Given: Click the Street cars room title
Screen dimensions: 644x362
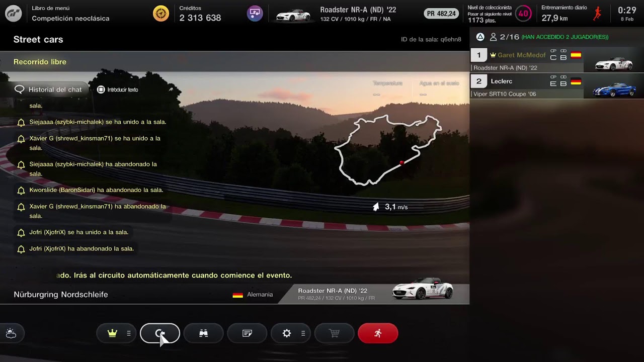Looking at the screenshot, I should (38, 39).
